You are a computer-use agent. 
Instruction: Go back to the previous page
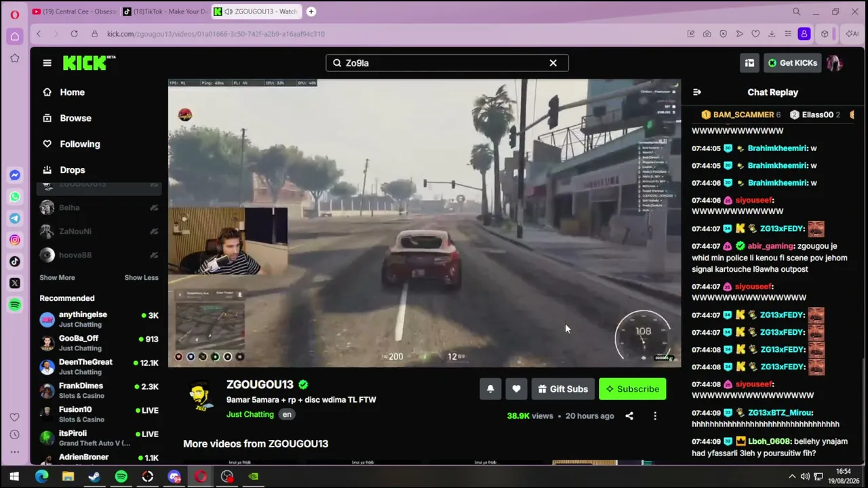(x=39, y=34)
